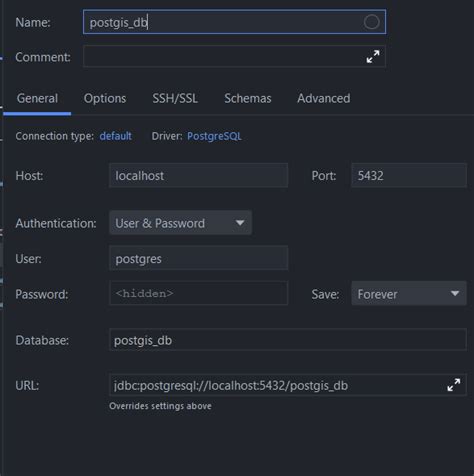
Task: Click the Port field showing 5432
Action: click(409, 175)
